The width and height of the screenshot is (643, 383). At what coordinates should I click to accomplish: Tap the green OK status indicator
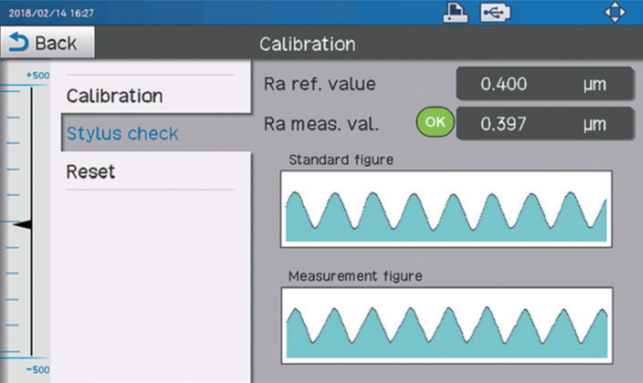[435, 122]
